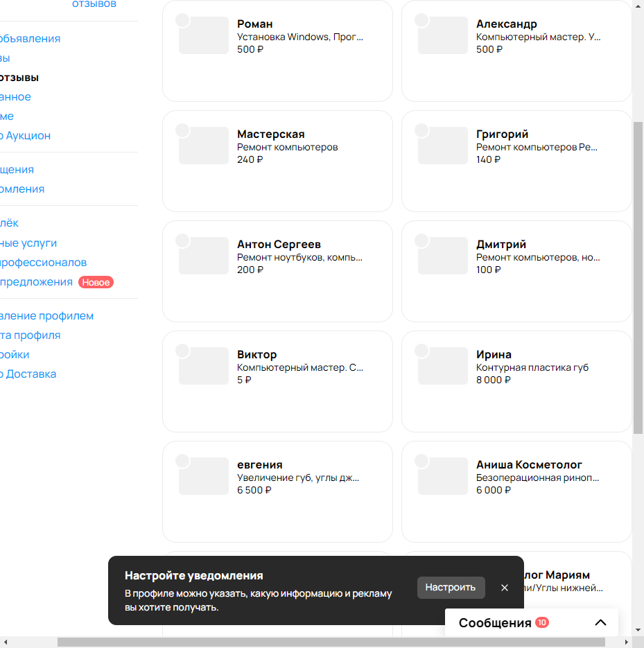Open Дмитрий's listing name
This screenshot has height=648, width=644.
(x=501, y=244)
